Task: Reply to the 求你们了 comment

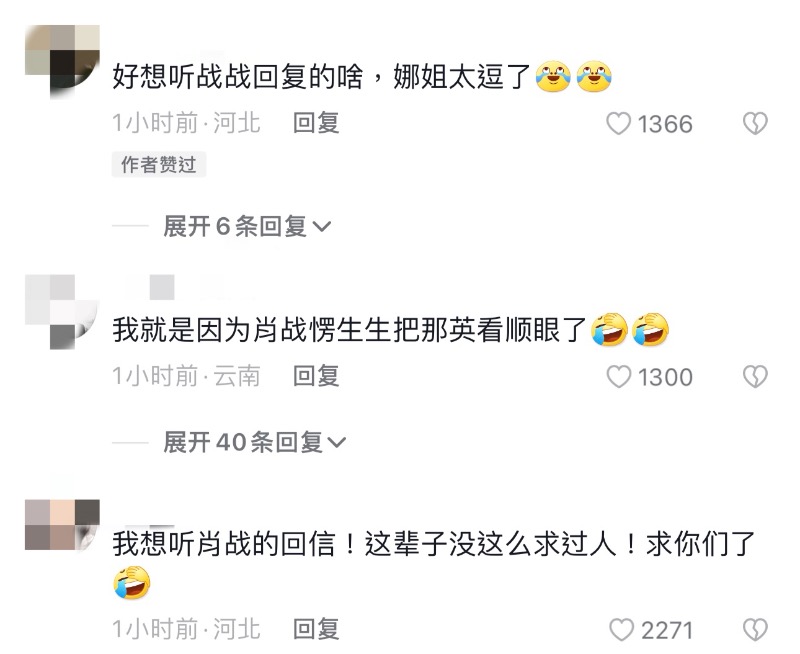Action: click(x=316, y=630)
